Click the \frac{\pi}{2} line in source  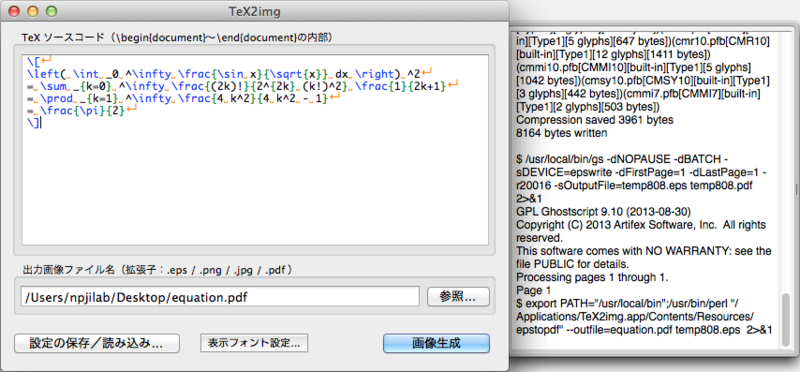click(x=82, y=112)
